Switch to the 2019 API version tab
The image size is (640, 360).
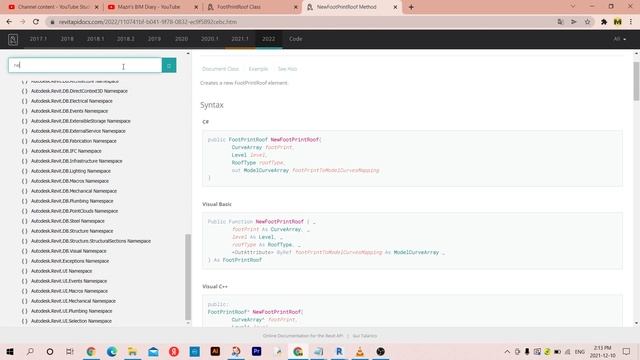[154, 39]
